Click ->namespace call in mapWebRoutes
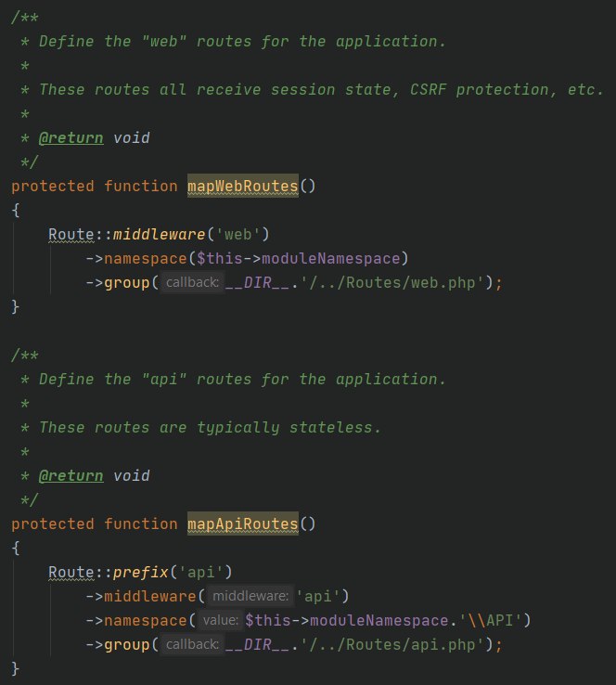616x685 pixels. pyautogui.click(x=146, y=259)
